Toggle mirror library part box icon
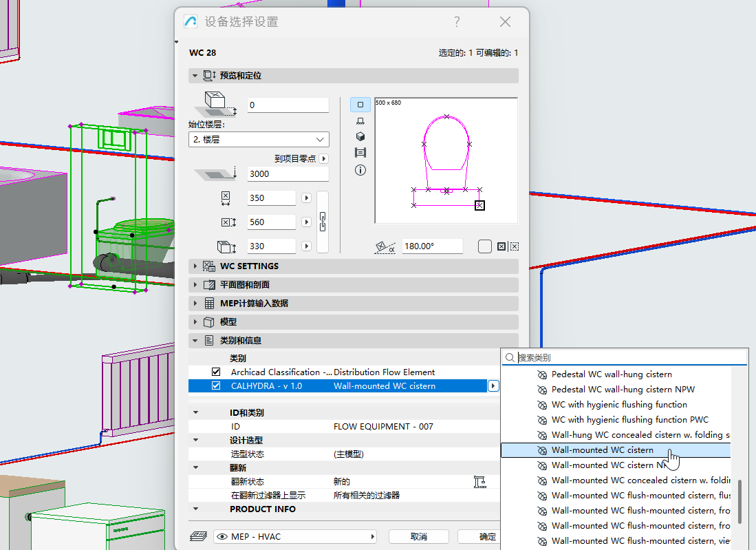The image size is (756, 550). [x=501, y=246]
